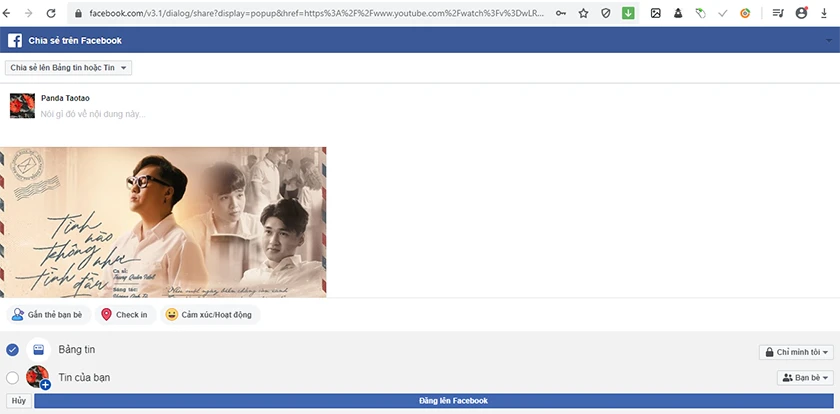Select the Tin của bạn radio button

click(x=12, y=378)
